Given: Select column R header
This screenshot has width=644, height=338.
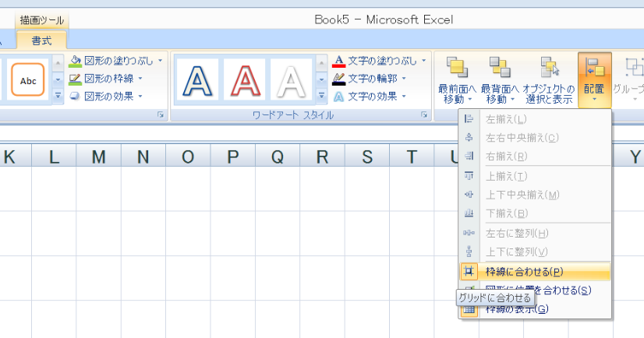Looking at the screenshot, I should (x=323, y=157).
